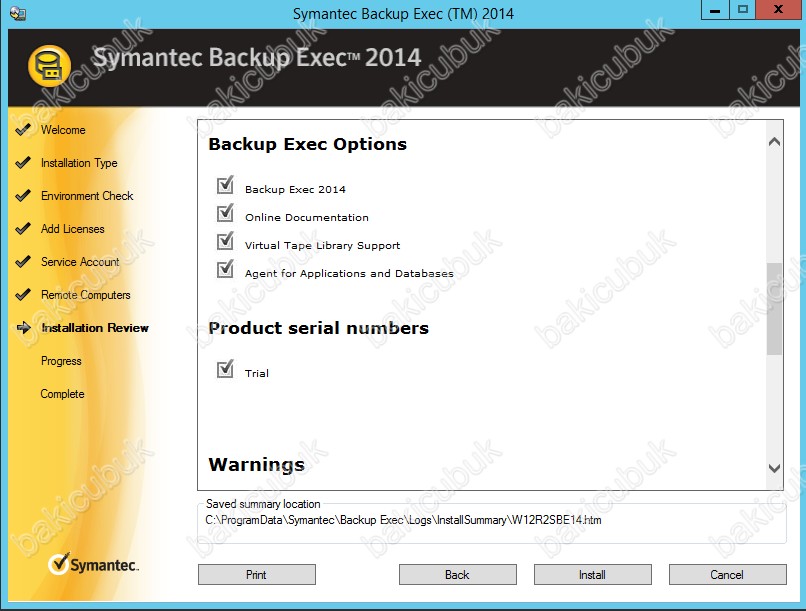806x611 pixels.
Task: Maximize the Backup Exec installer window
Action: pyautogui.click(x=742, y=10)
